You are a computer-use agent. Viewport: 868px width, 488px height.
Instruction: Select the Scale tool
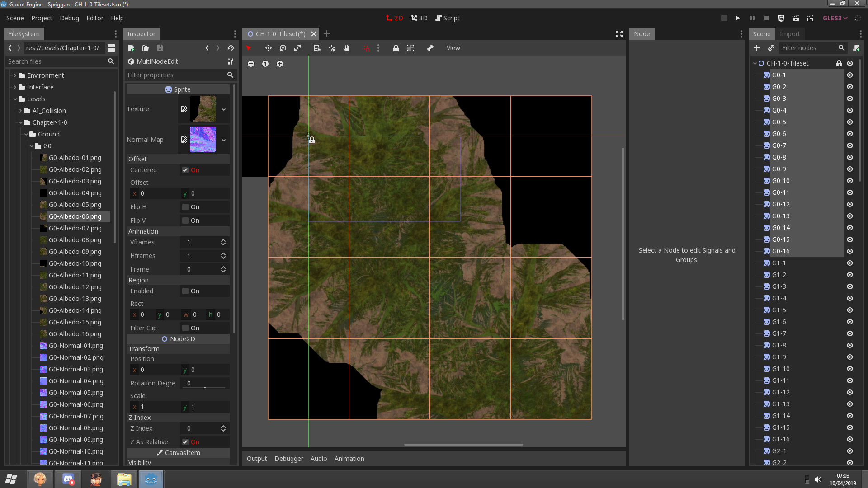point(297,48)
